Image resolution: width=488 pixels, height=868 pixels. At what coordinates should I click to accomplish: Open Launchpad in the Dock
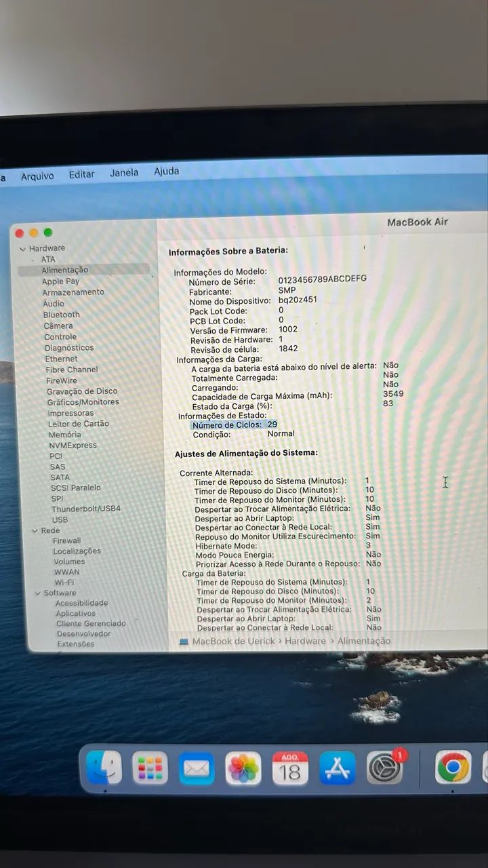tap(150, 769)
